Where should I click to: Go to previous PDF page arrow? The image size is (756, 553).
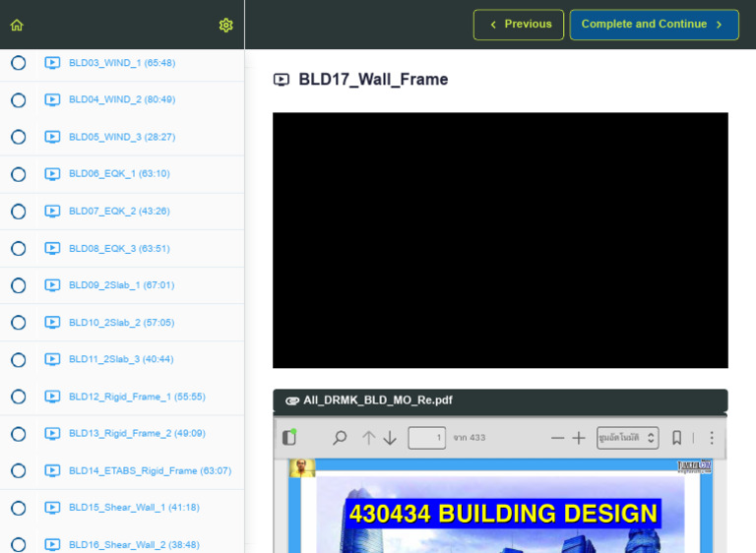click(x=369, y=438)
